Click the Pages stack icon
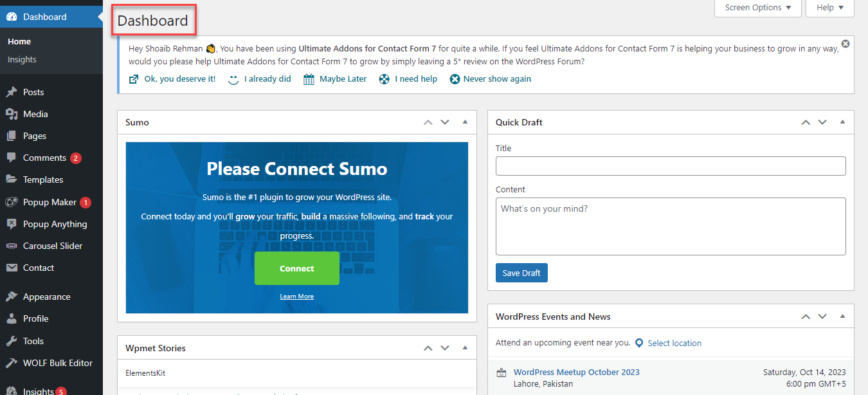The width and height of the screenshot is (868, 395). click(12, 136)
